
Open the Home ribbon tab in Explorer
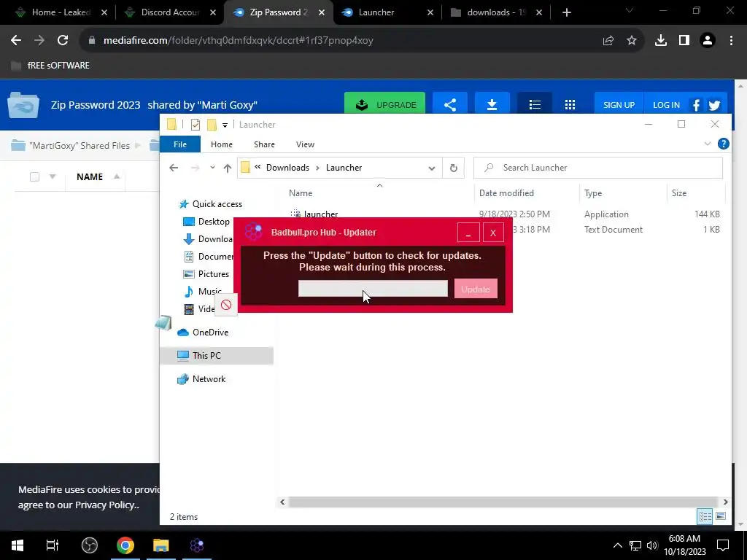[222, 144]
